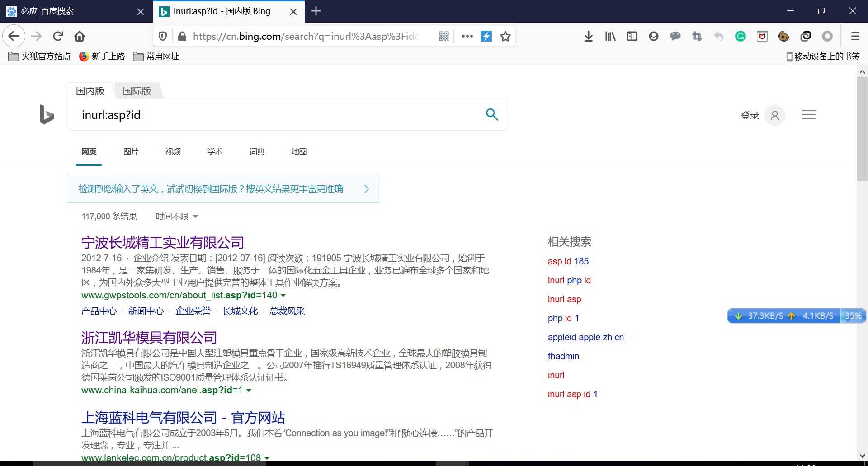Click the Bing search magnifier icon

click(492, 115)
